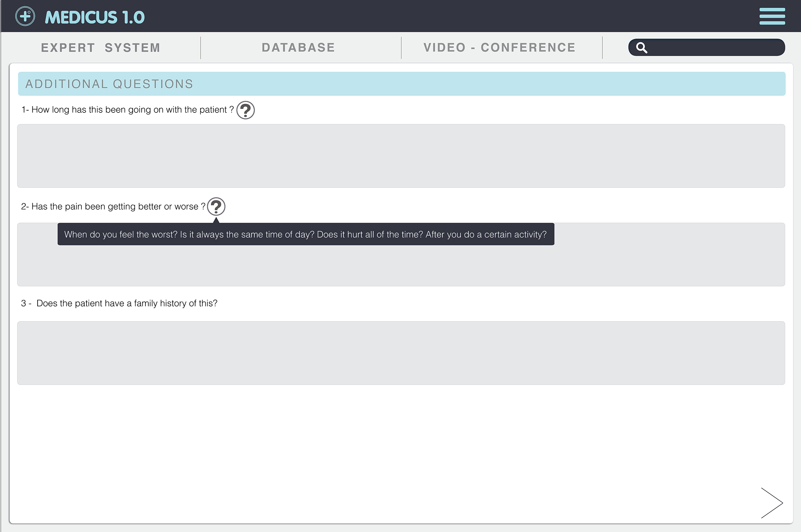Click the Additional Questions header

click(x=401, y=84)
